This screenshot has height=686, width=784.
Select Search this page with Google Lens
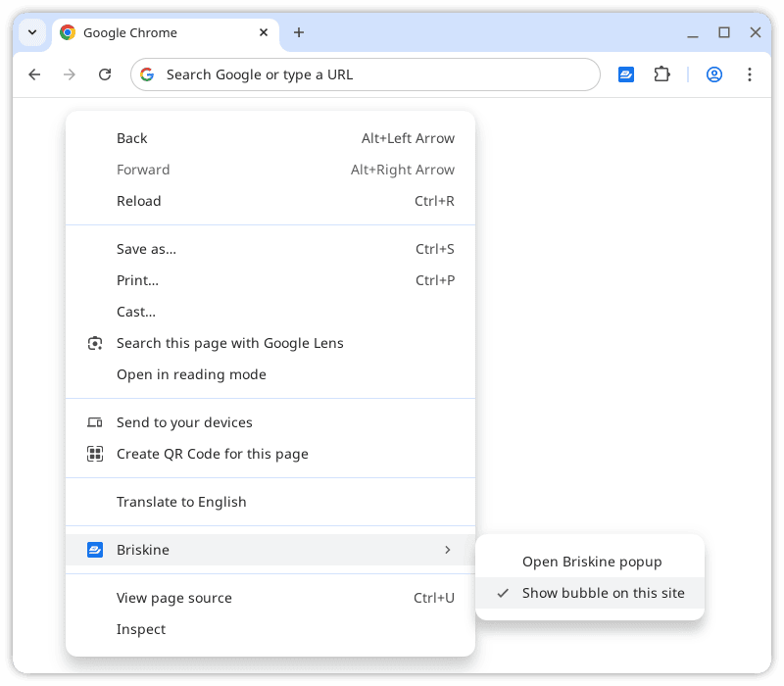point(229,343)
